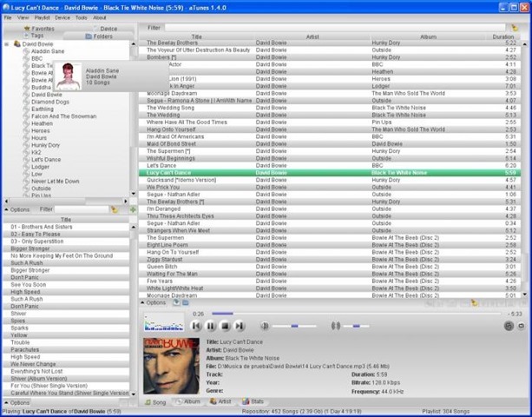Select the Lodger album disc icon
Viewport: 532px width, 417px height.
[26, 167]
